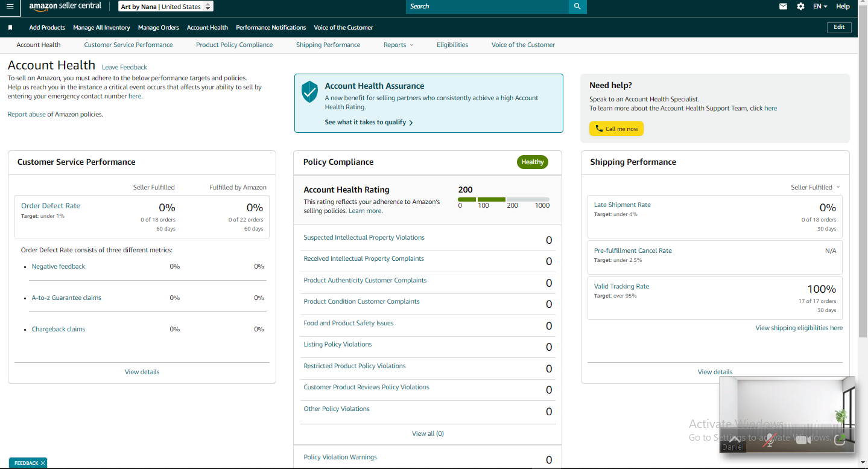
Task: Click the Leave Feedback link
Action: click(124, 68)
